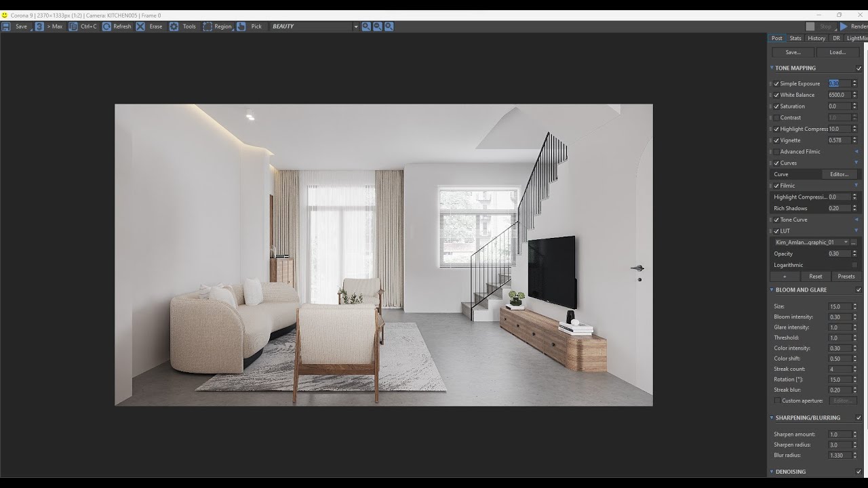Click the smiley app icon in title bar
This screenshot has height=488, width=868.
5,15
